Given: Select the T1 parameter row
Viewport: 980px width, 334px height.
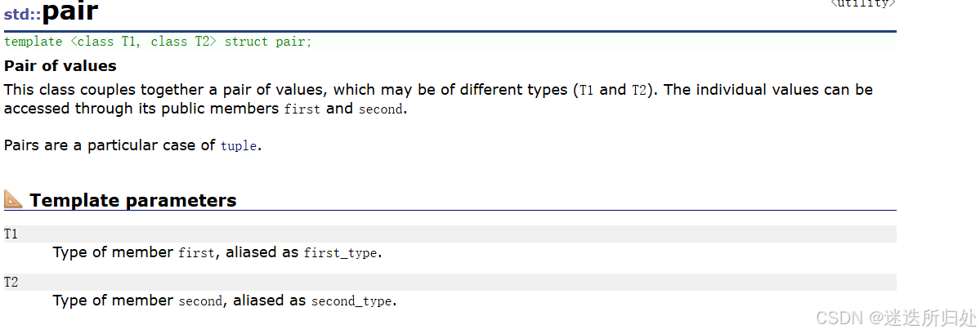Looking at the screenshot, I should coord(450,234).
